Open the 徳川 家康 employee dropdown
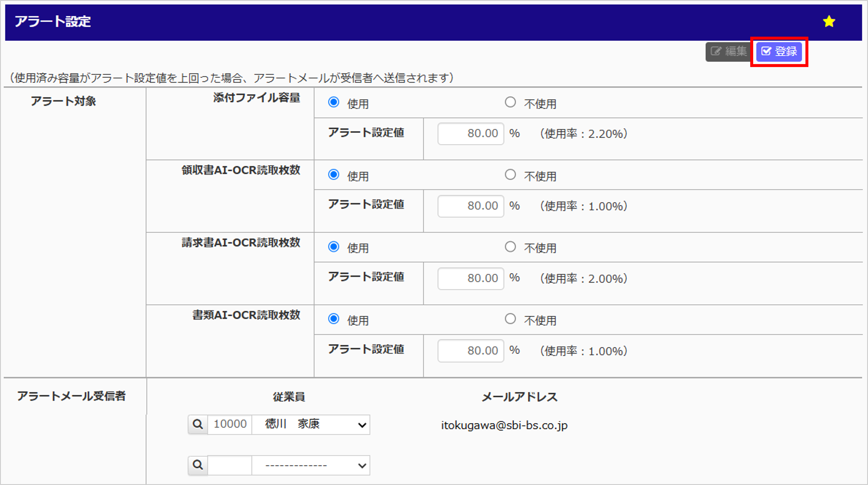Viewport: 868px width, 485px height. pos(311,424)
